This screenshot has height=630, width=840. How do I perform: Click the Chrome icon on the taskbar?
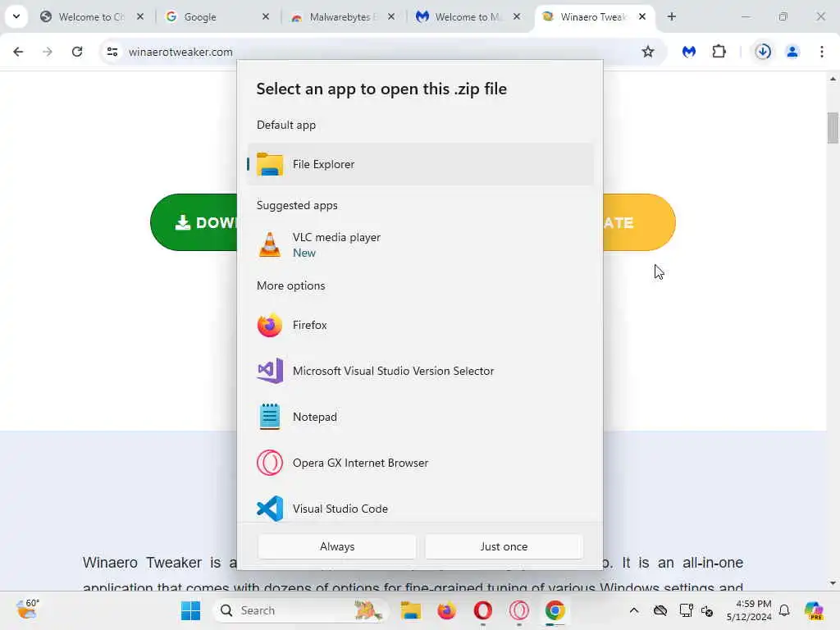tap(555, 610)
